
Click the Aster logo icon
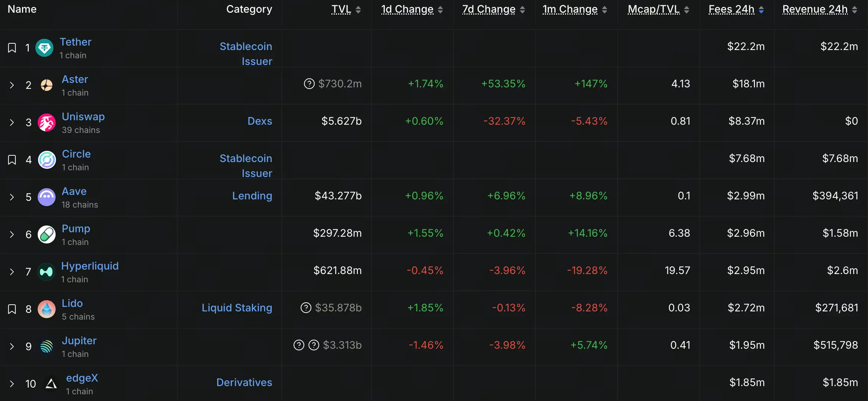click(47, 85)
